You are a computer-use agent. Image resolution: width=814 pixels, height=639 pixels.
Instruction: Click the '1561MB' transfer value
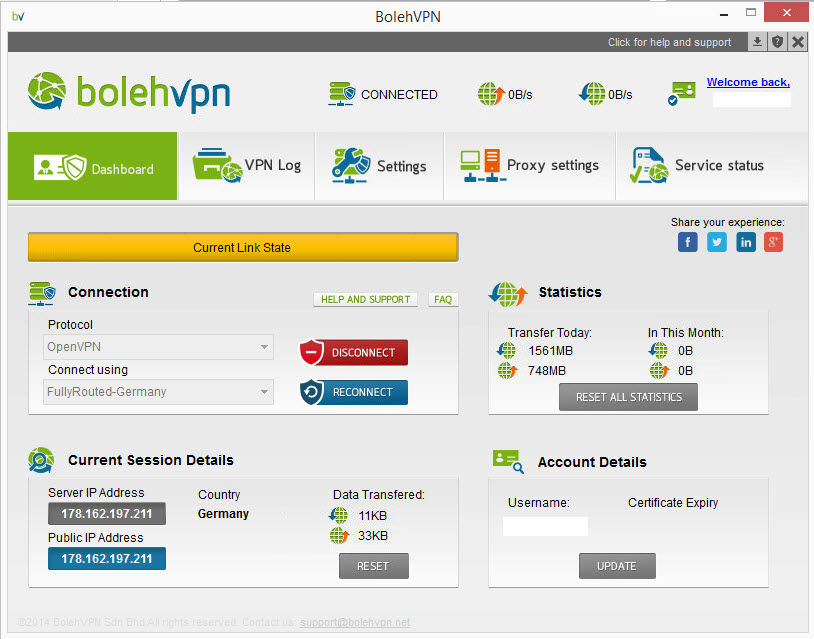550,351
